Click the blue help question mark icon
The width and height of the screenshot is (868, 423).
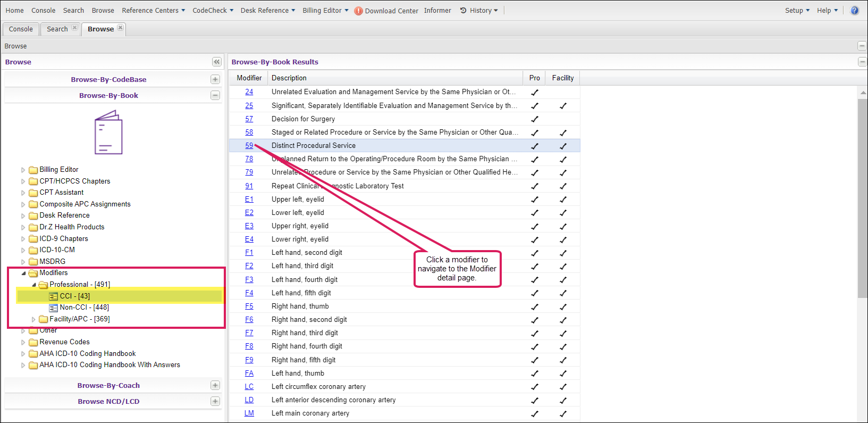point(854,11)
